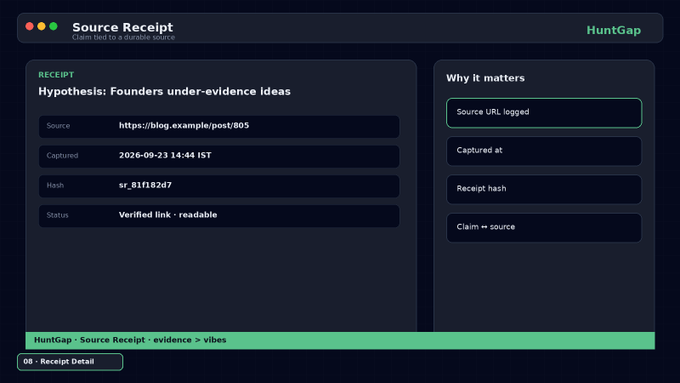The image size is (680, 383).
Task: Click the green RECEIPT label
Action: point(56,75)
